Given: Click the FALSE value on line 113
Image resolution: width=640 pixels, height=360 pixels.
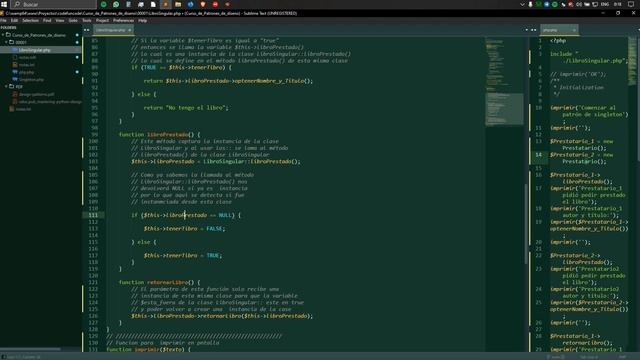Looking at the screenshot, I should tap(215, 229).
